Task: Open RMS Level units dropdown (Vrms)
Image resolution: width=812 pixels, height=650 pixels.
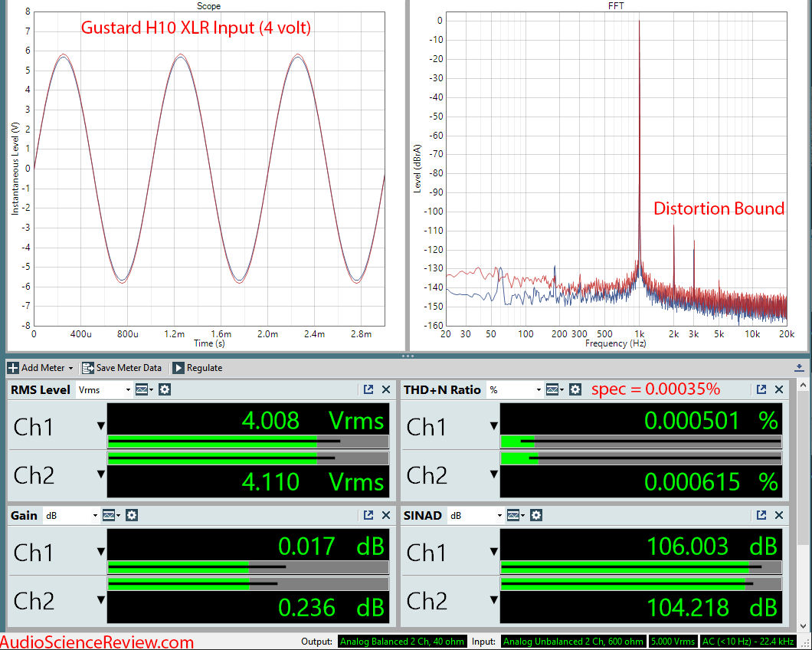Action: click(104, 390)
